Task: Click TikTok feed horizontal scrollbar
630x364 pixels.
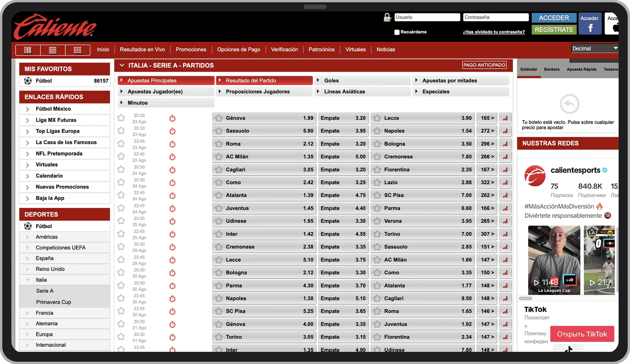Action: point(526,298)
